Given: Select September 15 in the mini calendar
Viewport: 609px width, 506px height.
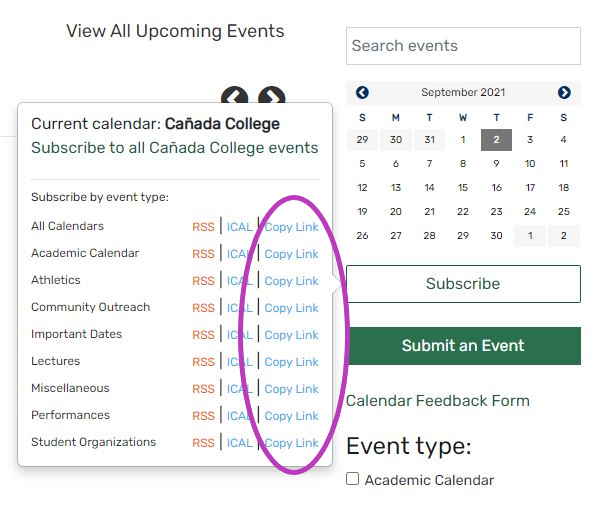Looking at the screenshot, I should pyautogui.click(x=463, y=187).
